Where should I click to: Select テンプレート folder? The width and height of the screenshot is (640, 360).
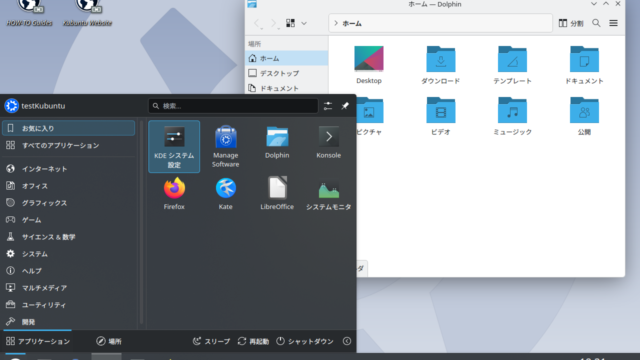click(512, 64)
